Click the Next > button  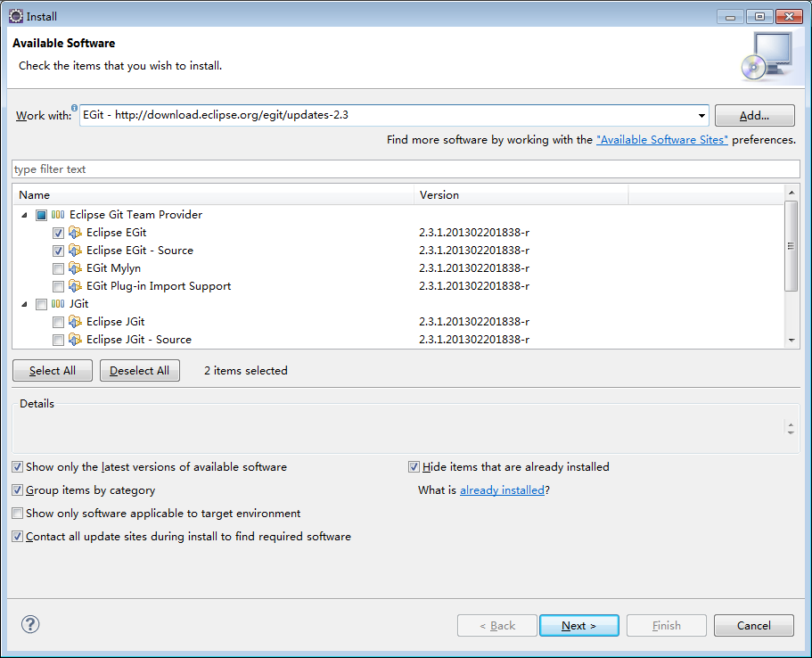coord(579,625)
